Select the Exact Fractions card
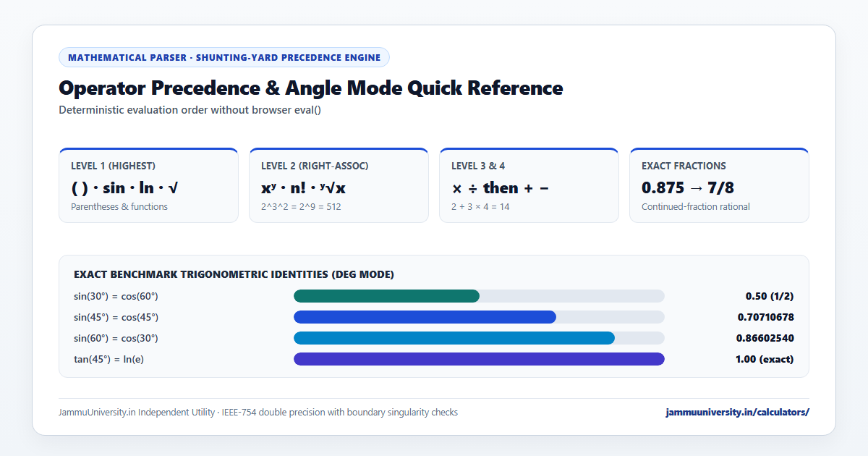Viewport: 868px width, 456px height. [x=719, y=185]
